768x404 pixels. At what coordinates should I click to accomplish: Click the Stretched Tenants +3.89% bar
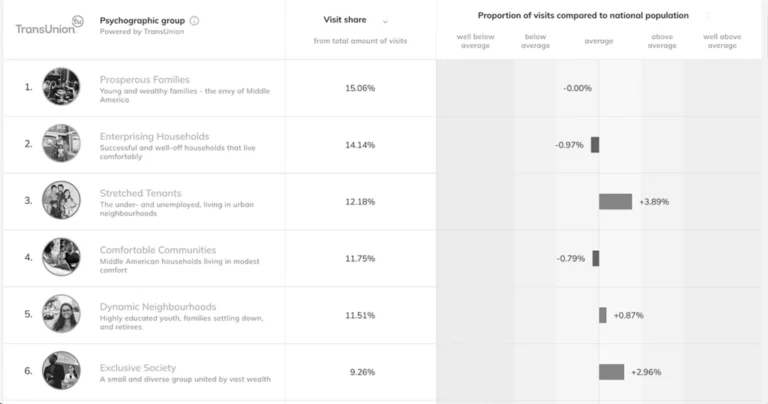point(615,201)
